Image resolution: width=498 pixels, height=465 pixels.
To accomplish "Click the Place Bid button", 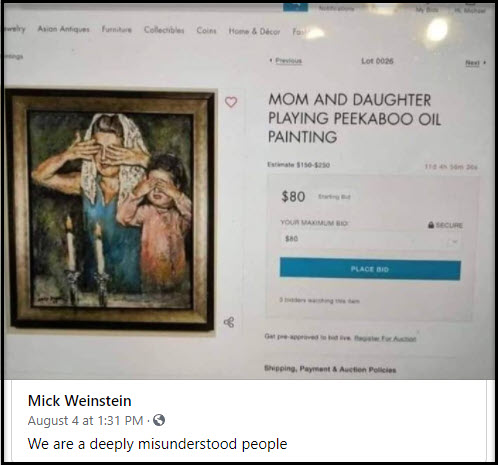I will (370, 269).
